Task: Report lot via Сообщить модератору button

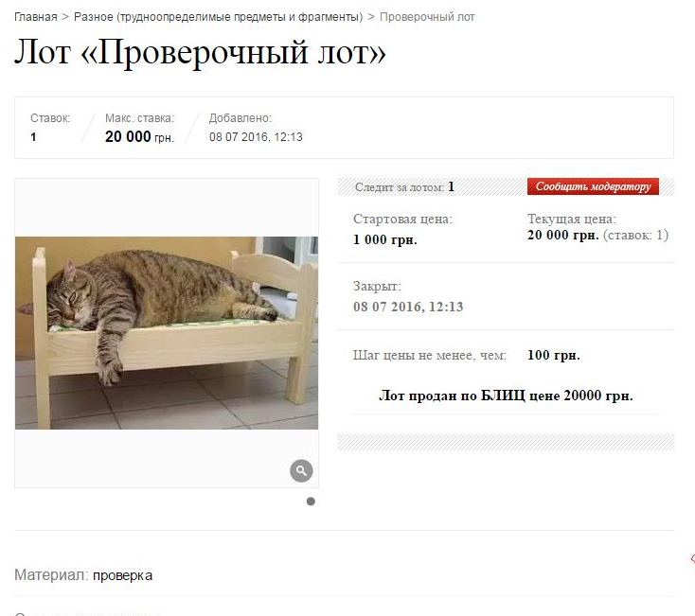Action: tap(593, 186)
